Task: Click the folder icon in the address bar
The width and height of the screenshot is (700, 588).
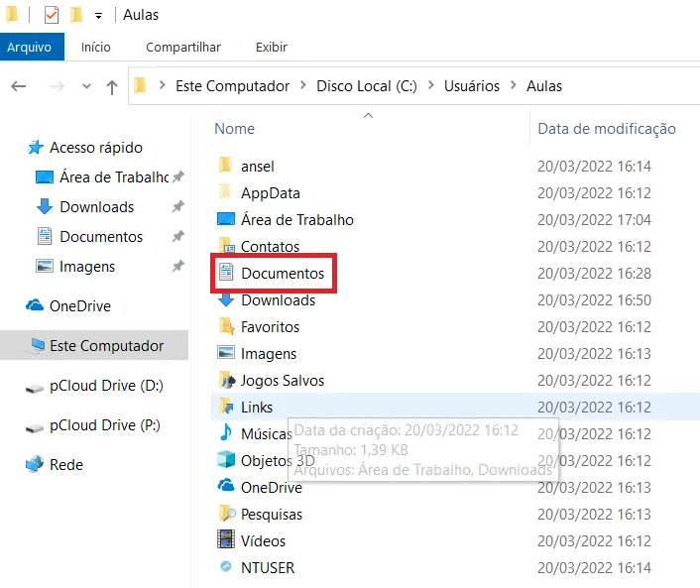Action: click(140, 85)
